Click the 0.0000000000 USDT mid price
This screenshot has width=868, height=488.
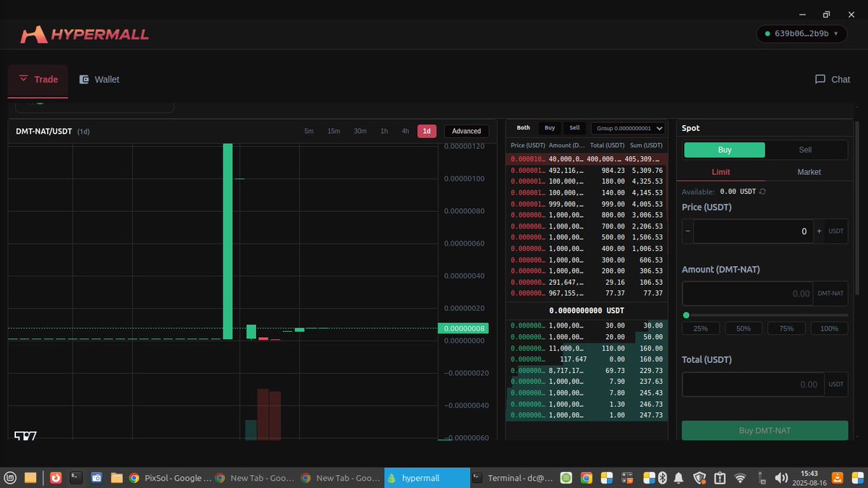point(587,310)
